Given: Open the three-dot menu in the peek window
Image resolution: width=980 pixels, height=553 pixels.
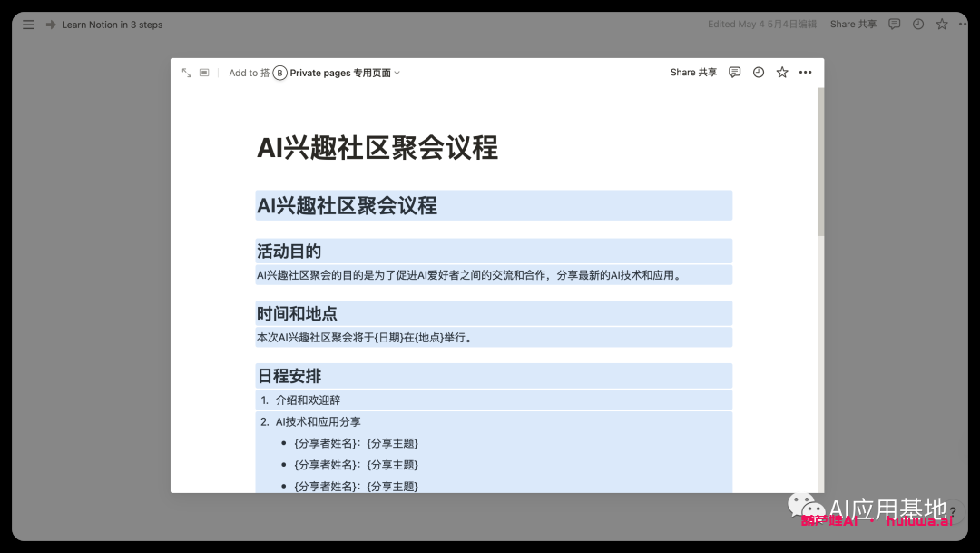Looking at the screenshot, I should (806, 73).
